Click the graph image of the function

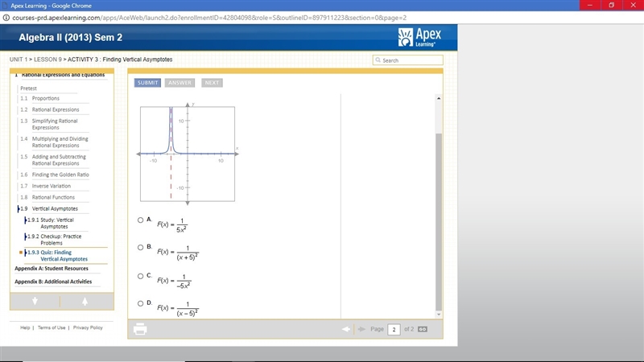pyautogui.click(x=188, y=154)
